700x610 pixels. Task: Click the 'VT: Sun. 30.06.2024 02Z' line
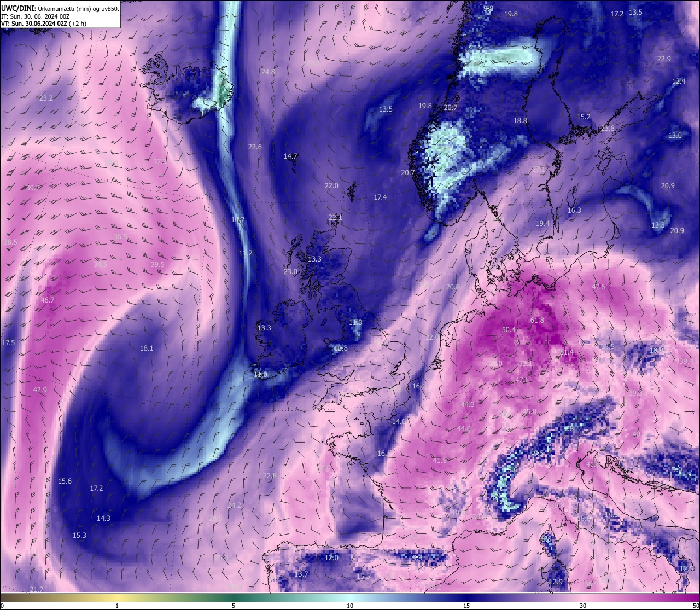(34, 24)
